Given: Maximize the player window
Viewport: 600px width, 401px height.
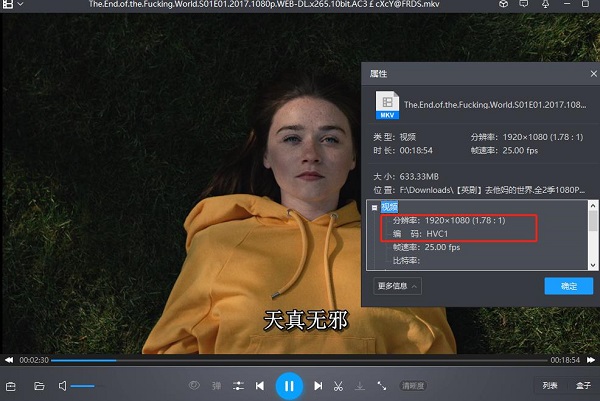Looking at the screenshot, I should (x=585, y=4).
